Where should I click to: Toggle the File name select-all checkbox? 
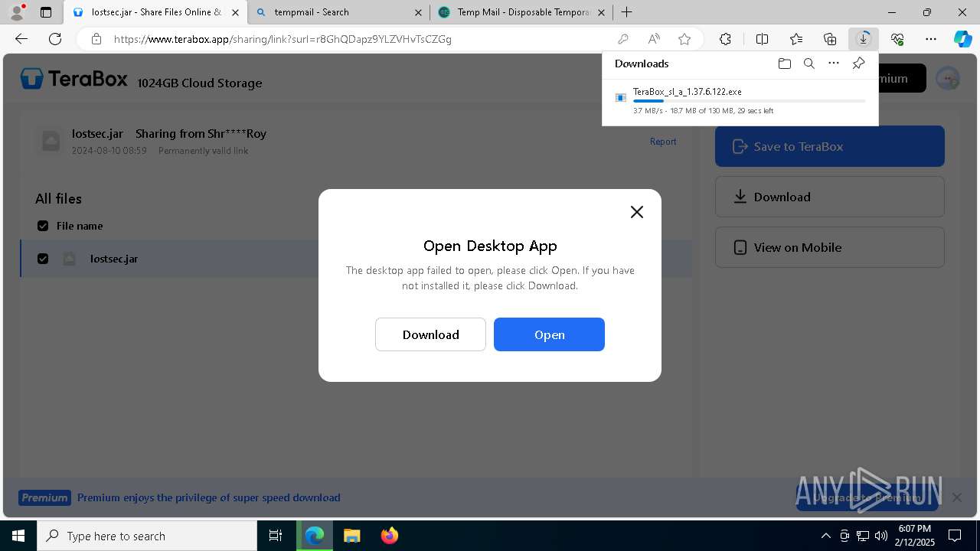pos(43,226)
